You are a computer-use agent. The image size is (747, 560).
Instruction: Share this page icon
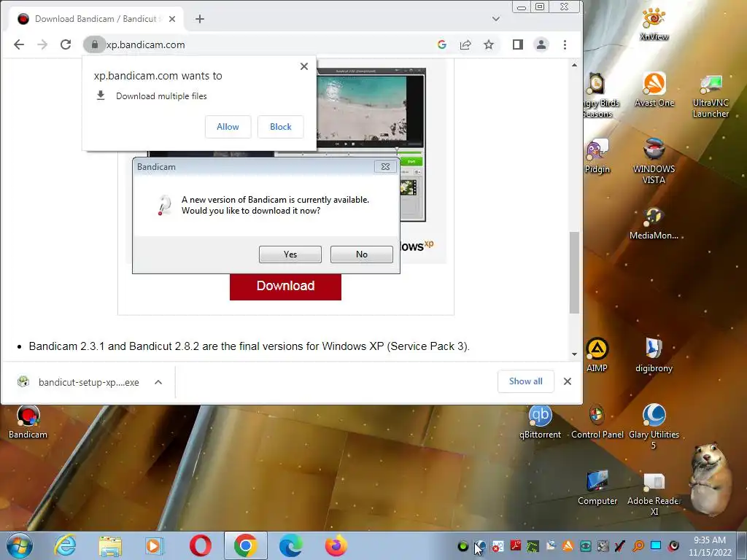(x=465, y=44)
